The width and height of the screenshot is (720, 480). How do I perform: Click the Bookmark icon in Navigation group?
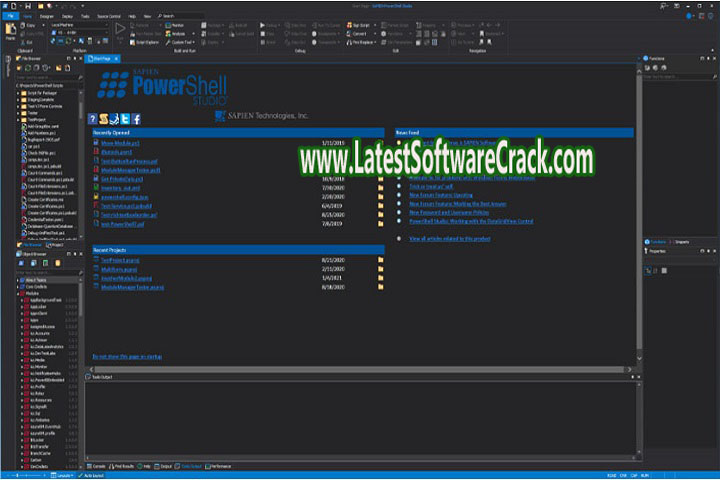[482, 34]
